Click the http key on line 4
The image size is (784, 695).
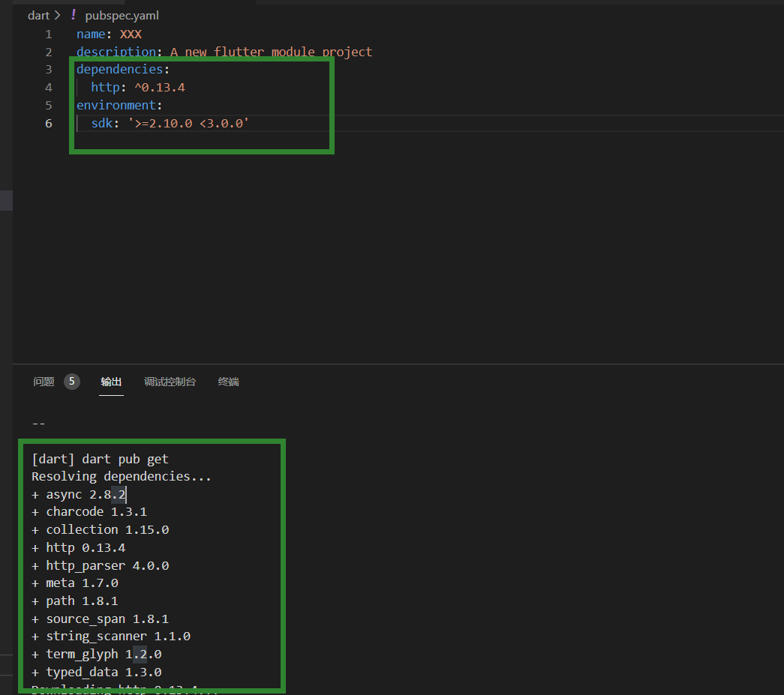tap(106, 88)
